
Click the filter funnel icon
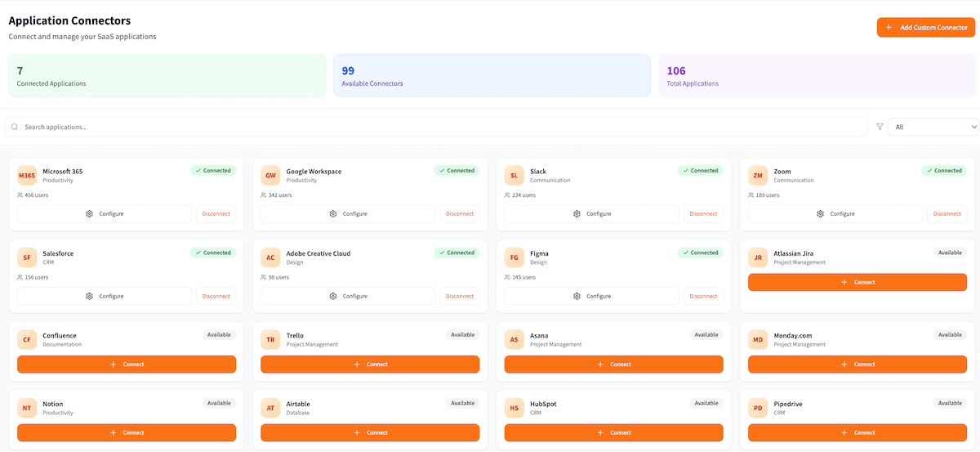(x=880, y=127)
